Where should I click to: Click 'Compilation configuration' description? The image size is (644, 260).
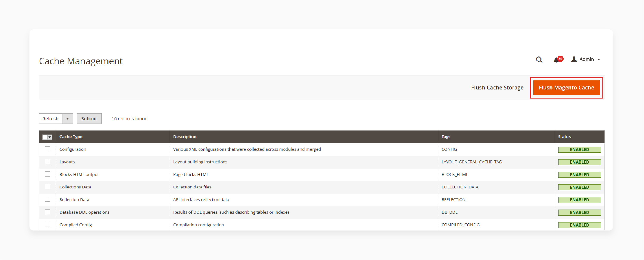point(199,225)
